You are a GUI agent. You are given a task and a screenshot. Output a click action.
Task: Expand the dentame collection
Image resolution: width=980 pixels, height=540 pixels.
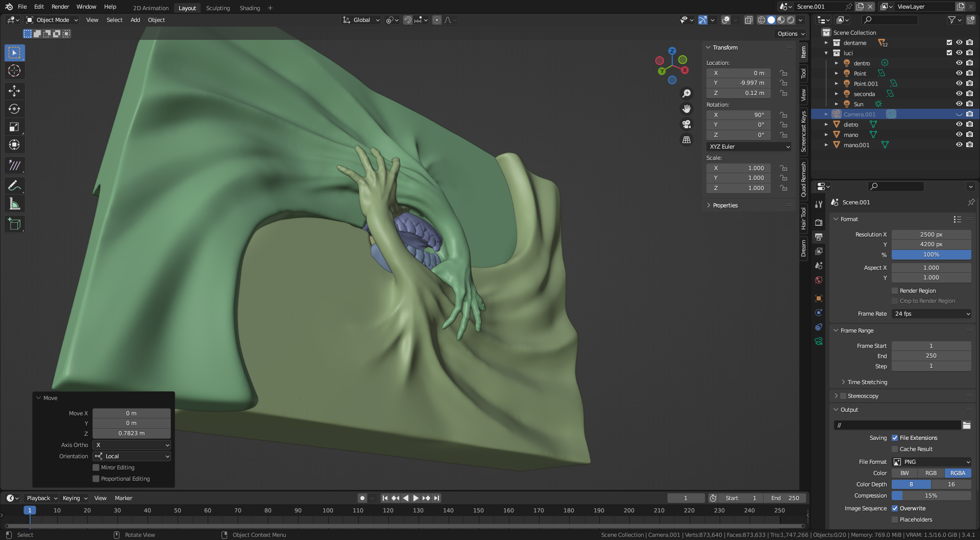pyautogui.click(x=826, y=43)
